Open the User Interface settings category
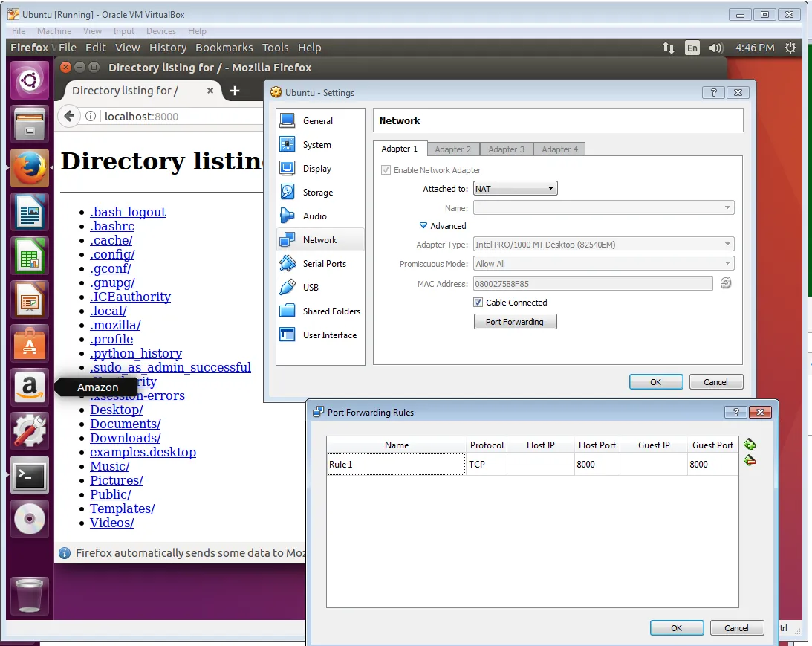The image size is (812, 646). click(x=320, y=335)
